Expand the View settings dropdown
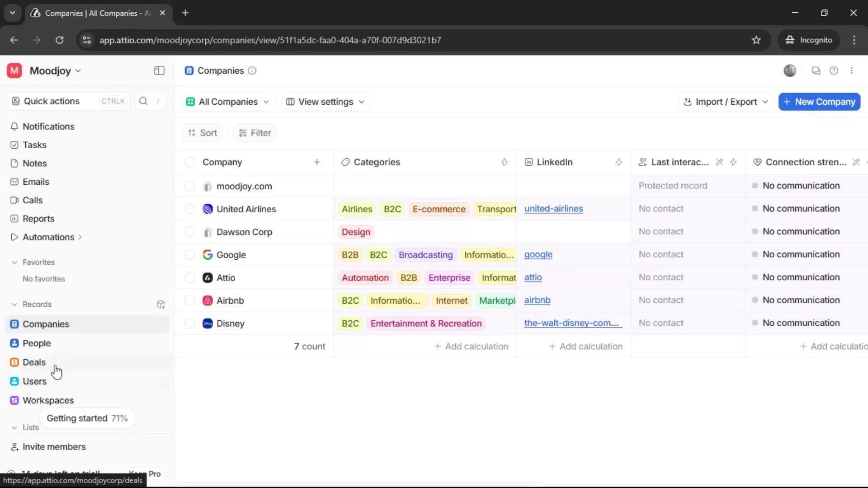 tap(325, 102)
